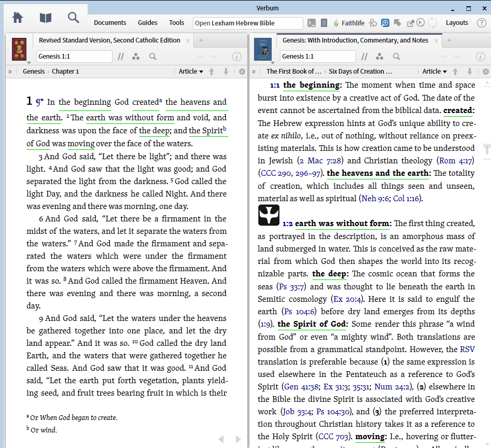Go to next article in RSV panel

click(x=226, y=72)
